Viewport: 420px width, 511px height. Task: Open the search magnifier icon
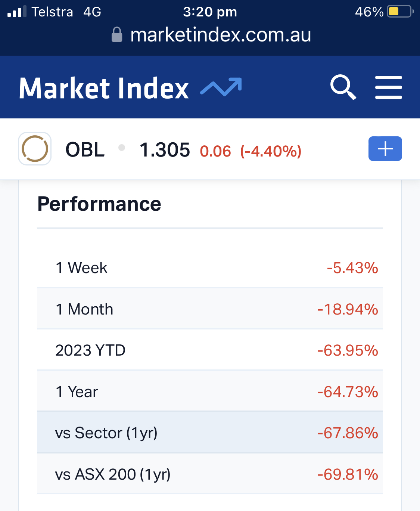click(343, 87)
